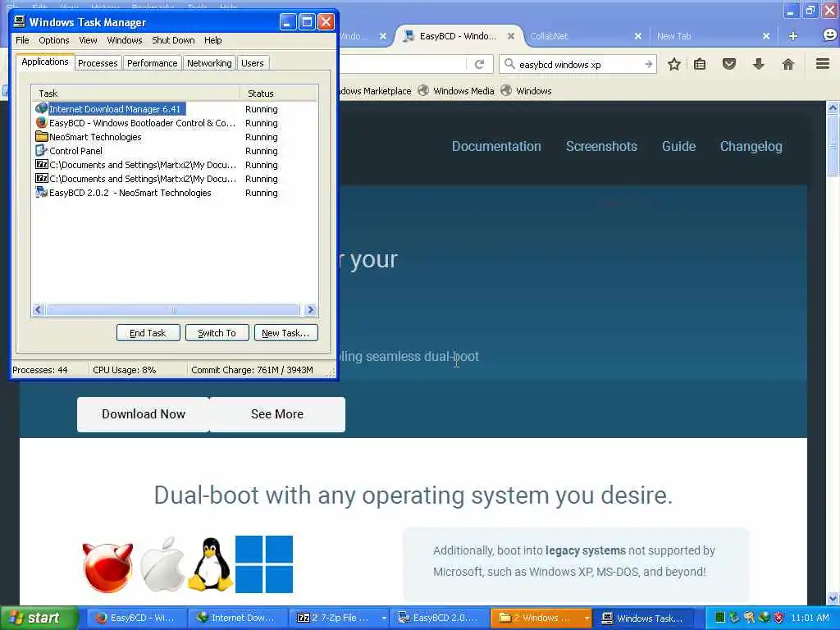
Task: Switch to Internet Download Manager taskbar button
Action: 237,618
